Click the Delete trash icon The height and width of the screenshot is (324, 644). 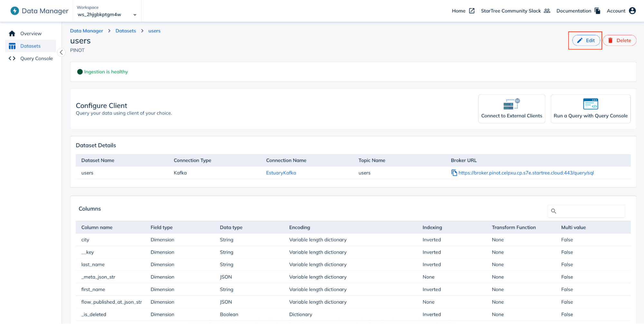pos(610,41)
